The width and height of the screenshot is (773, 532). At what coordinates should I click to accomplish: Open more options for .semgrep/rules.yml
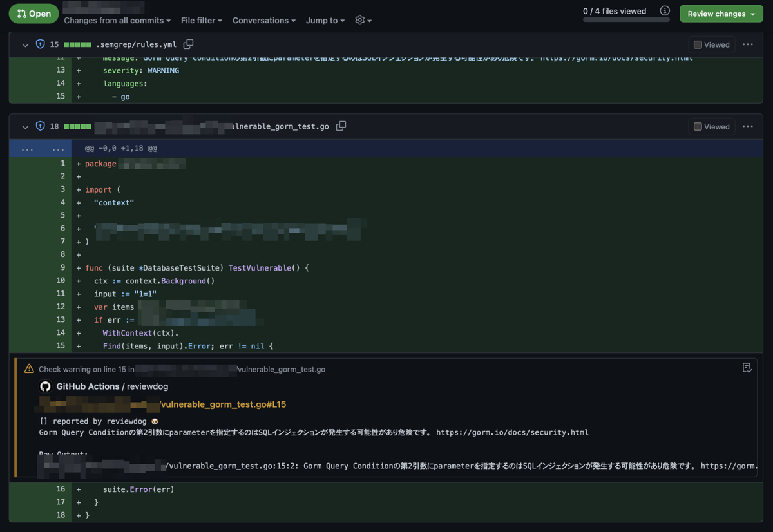pyautogui.click(x=748, y=44)
